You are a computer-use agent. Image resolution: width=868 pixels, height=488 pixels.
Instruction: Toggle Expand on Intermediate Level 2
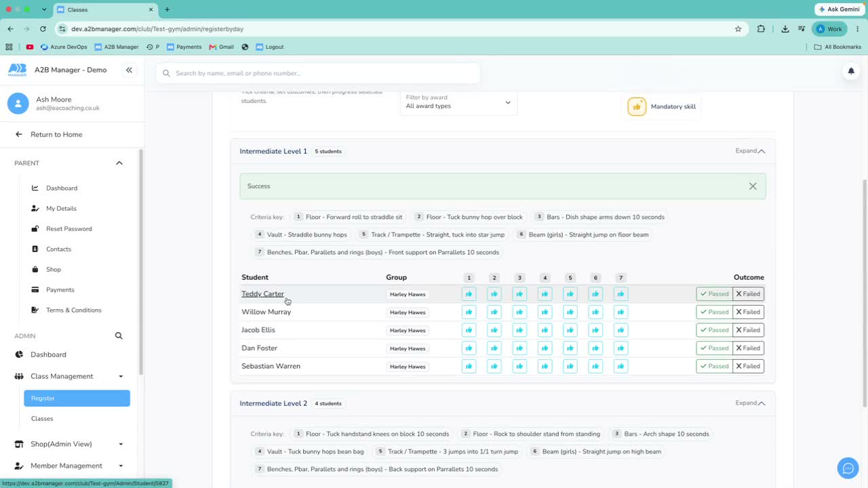coord(750,403)
